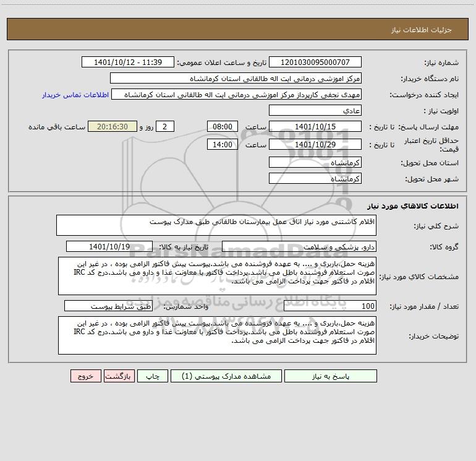Open اطلاعات تماس خریدار link
476x461 pixels.
point(75,95)
